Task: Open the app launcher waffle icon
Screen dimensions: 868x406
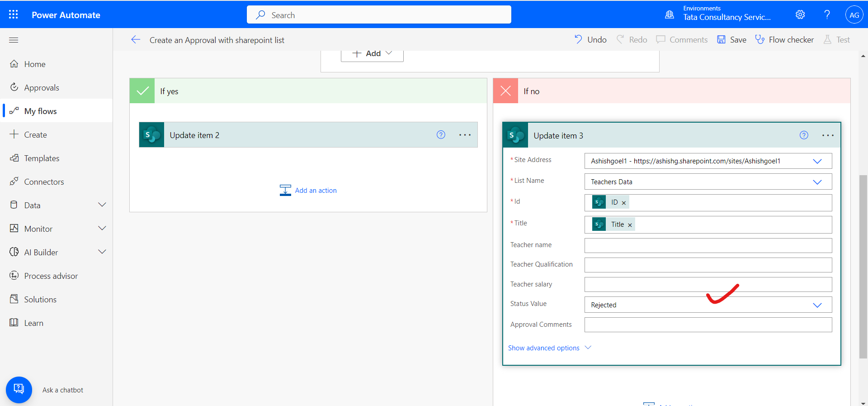Action: 14,14
